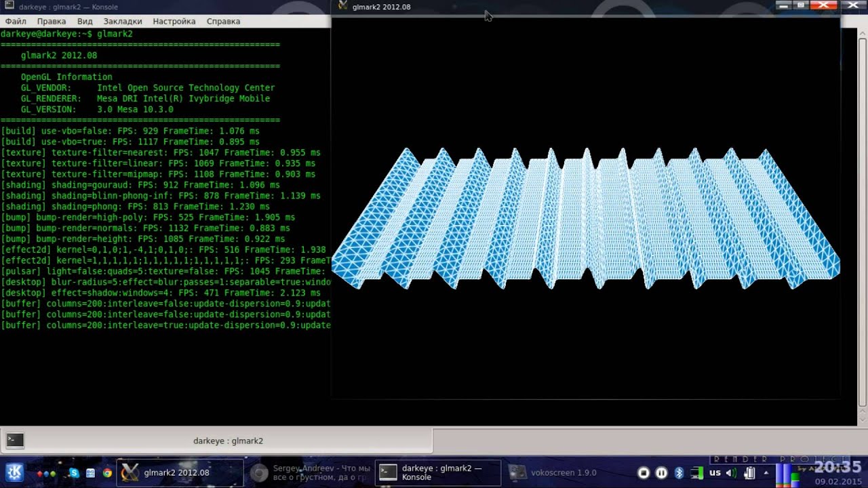
Task: Click the GL_RENDERER line in terminal
Action: point(145,98)
